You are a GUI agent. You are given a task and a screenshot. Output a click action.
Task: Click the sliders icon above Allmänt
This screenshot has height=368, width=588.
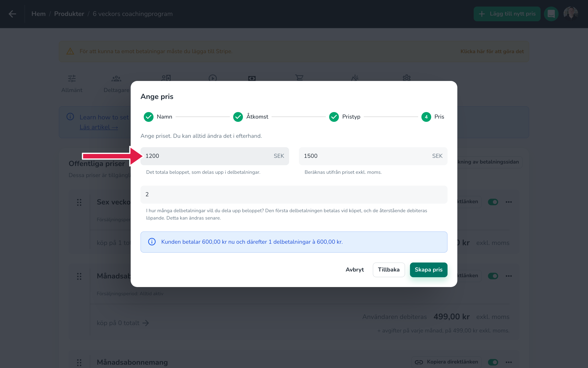pos(72,78)
